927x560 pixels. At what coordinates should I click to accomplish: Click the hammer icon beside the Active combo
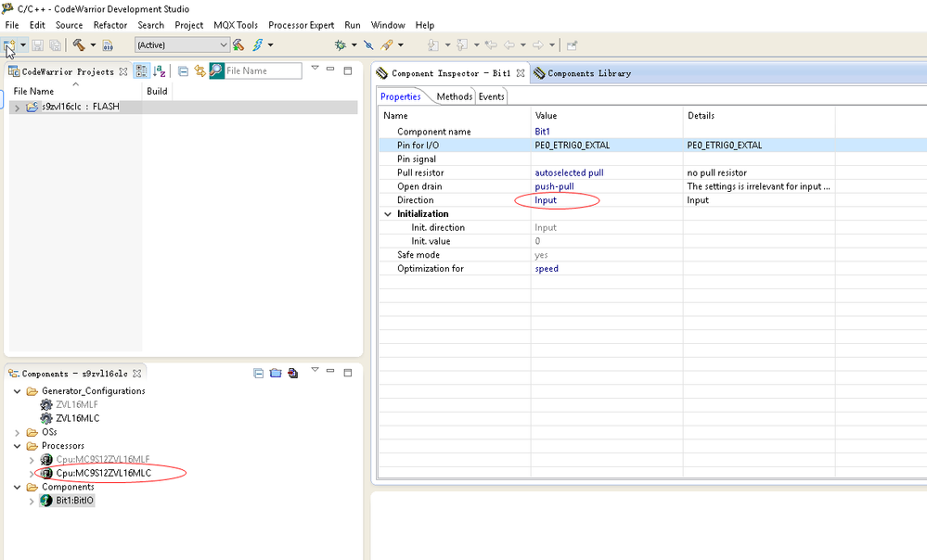tap(238, 45)
